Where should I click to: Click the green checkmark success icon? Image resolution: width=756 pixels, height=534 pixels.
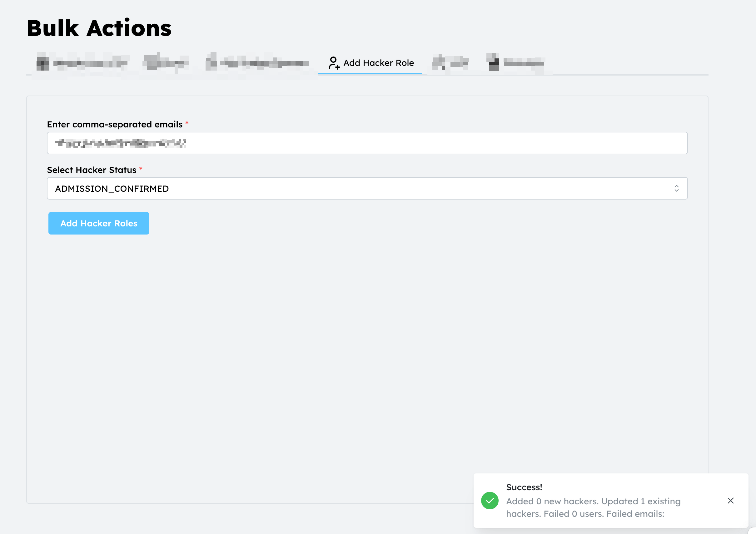(490, 500)
